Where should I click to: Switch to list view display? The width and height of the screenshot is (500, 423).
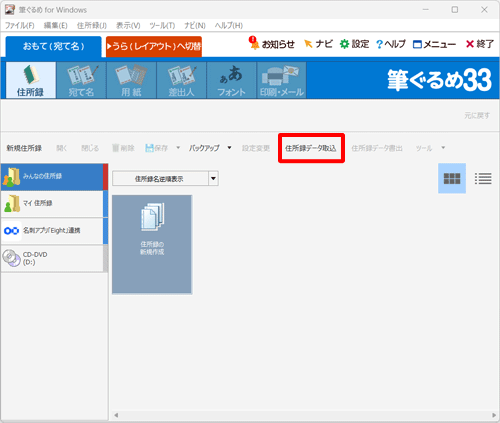coord(483,178)
